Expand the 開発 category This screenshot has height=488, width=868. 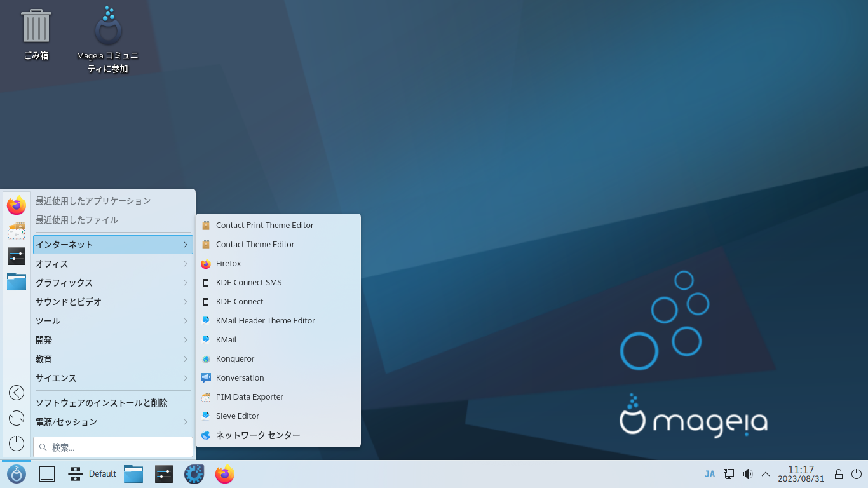coord(113,340)
